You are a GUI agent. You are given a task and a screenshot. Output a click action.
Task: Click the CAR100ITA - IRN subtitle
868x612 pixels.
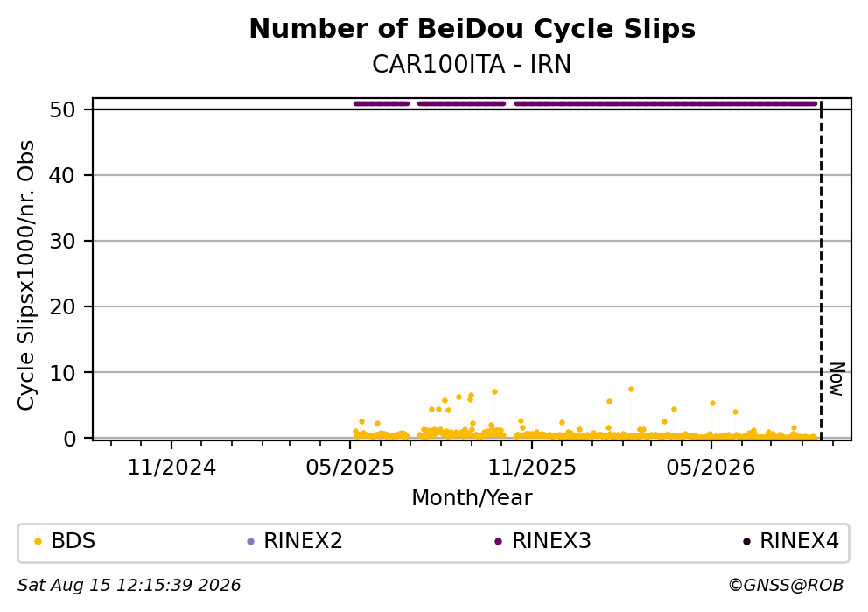click(472, 64)
